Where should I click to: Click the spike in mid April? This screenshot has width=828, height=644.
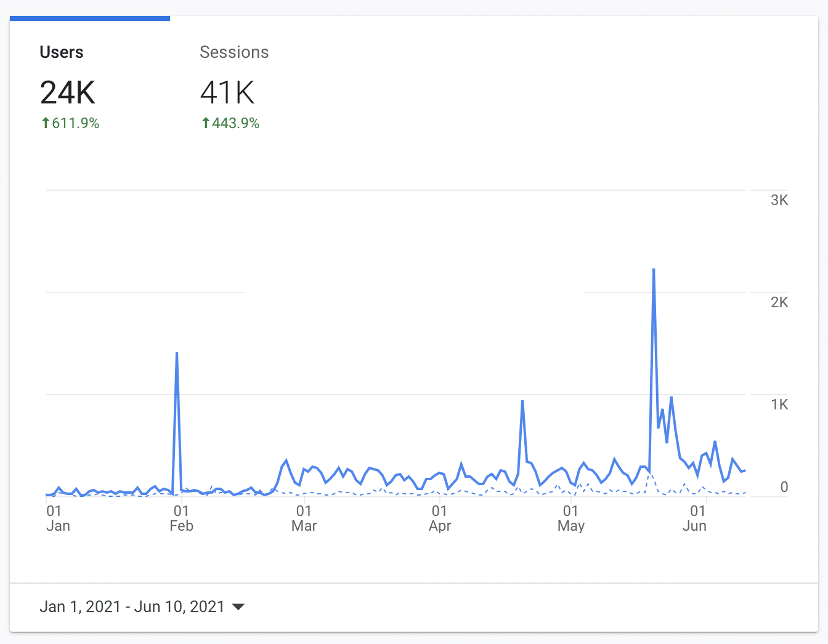(x=522, y=401)
